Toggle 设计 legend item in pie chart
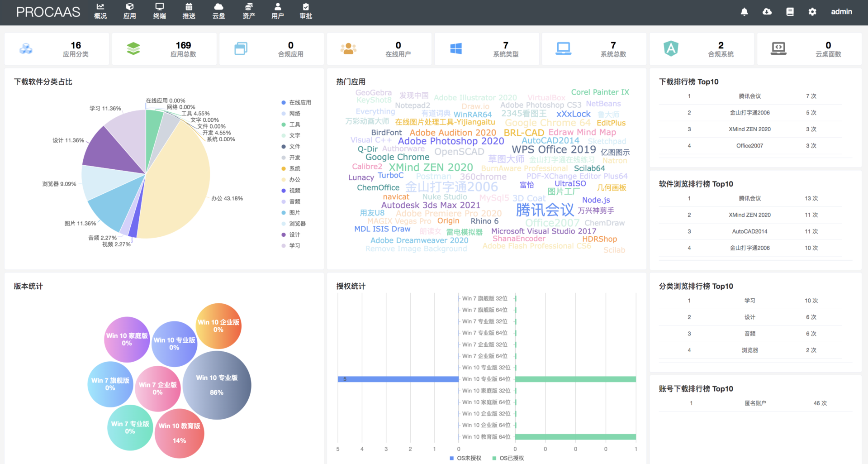The image size is (868, 464). click(291, 234)
